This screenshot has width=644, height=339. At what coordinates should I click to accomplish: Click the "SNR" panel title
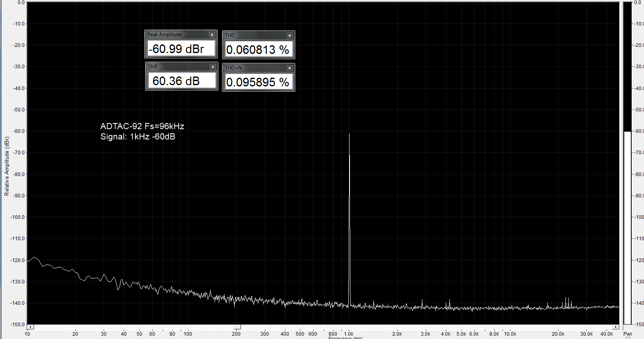(153, 67)
